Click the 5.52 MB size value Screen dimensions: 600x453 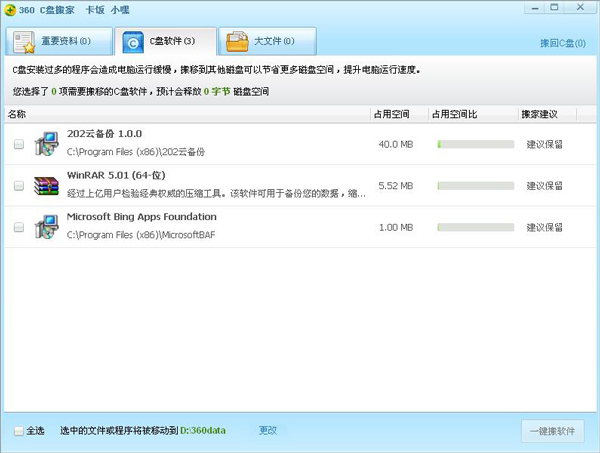pos(396,186)
